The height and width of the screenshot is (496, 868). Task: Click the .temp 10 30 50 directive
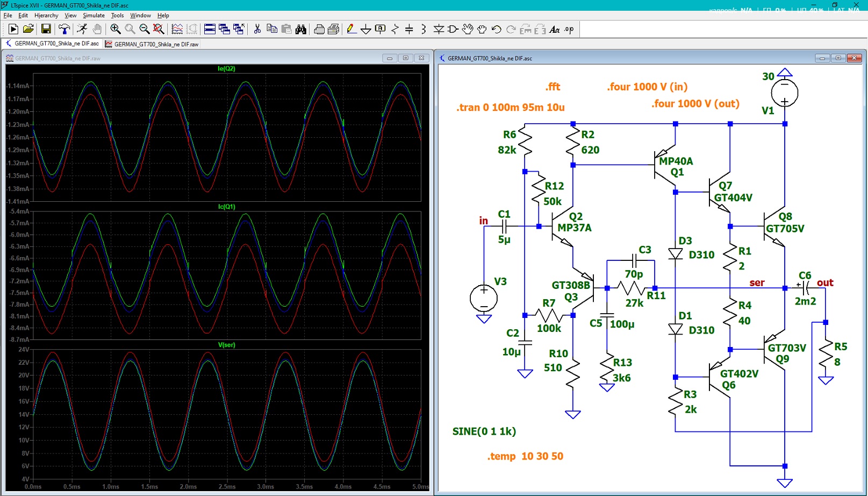(525, 456)
